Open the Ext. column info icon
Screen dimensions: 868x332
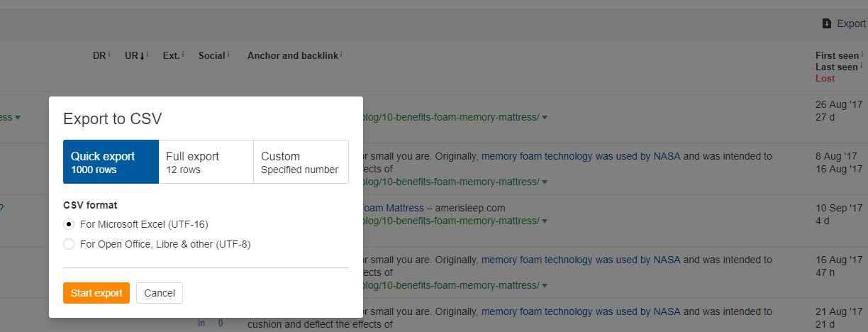click(183, 54)
